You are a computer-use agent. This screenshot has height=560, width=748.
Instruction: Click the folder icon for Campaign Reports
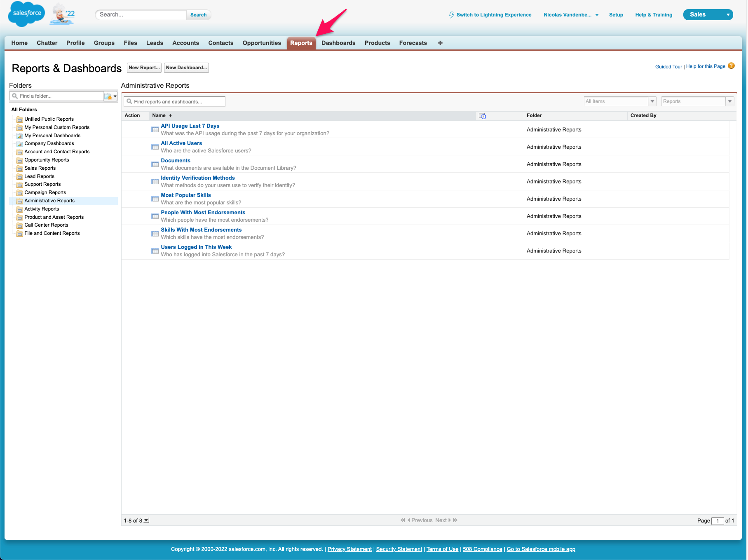click(19, 193)
